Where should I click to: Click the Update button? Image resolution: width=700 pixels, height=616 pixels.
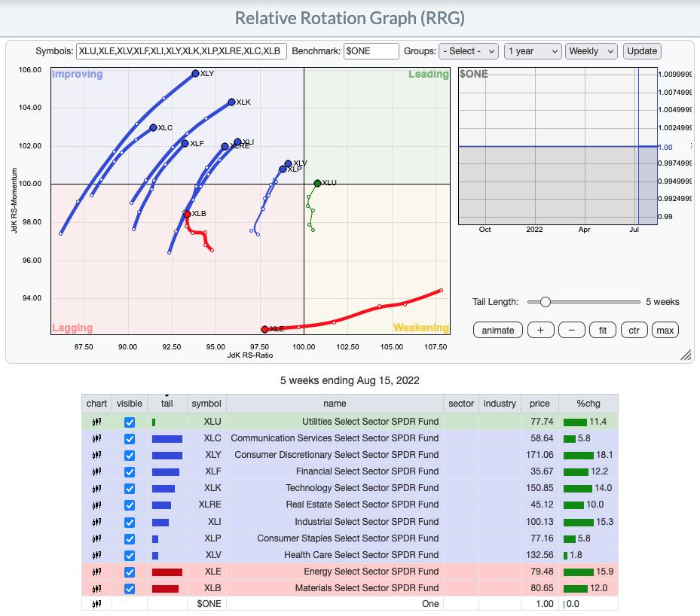642,51
